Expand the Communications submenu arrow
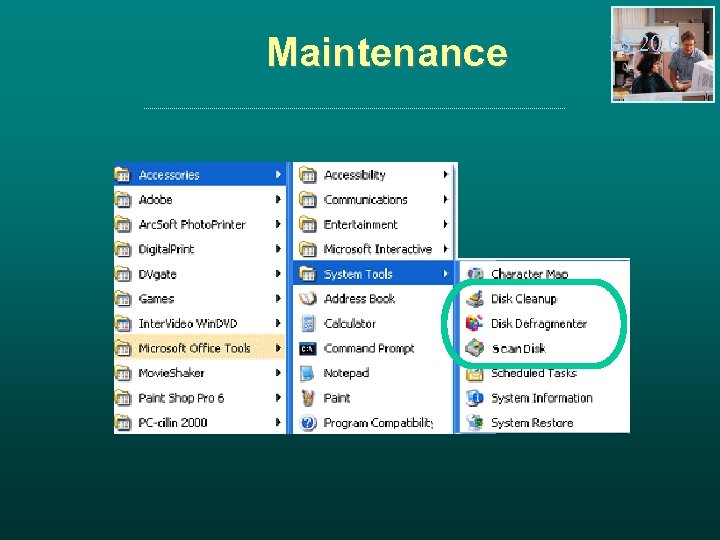 click(x=445, y=199)
